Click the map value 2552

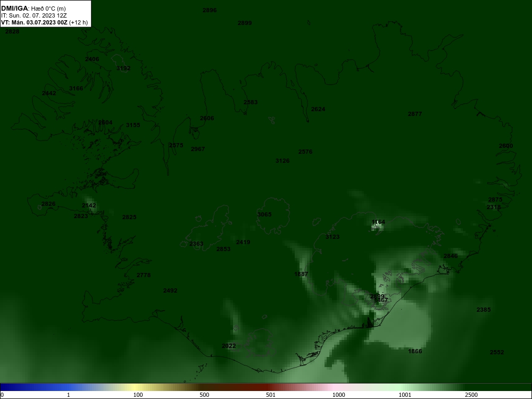(x=497, y=353)
